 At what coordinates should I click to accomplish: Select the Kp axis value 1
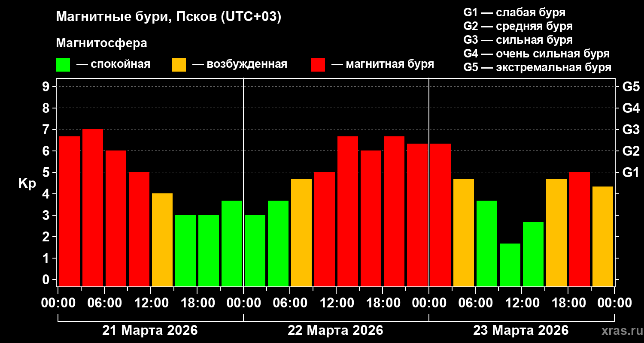click(x=46, y=258)
